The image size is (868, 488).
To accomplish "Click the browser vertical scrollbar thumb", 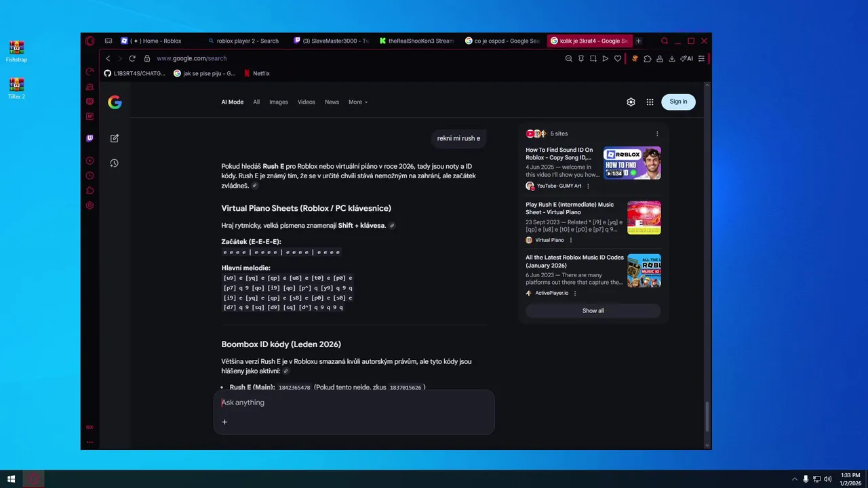I will pos(708,417).
